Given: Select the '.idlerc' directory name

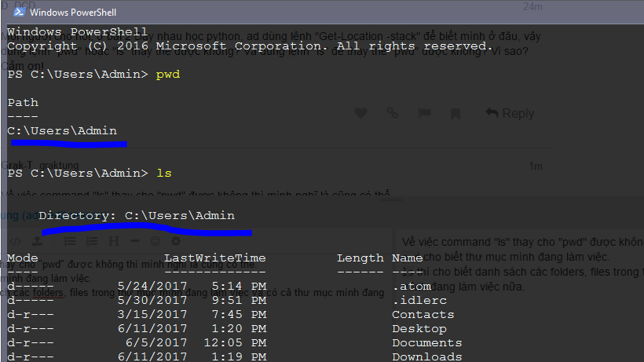Looking at the screenshot, I should click(419, 301).
